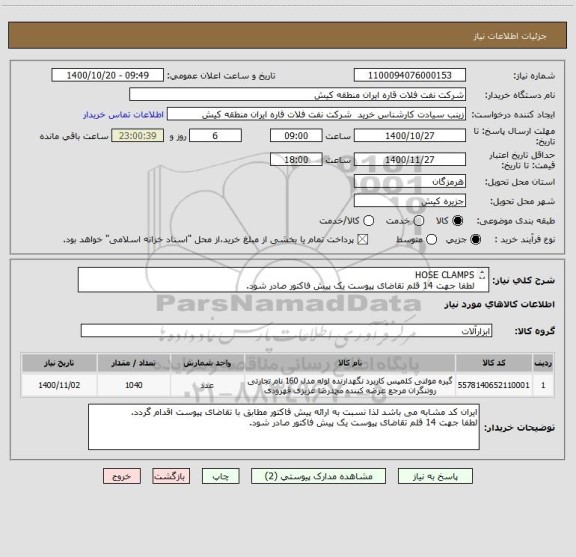Click the buyer organization name field
The height and width of the screenshot is (557, 576).
click(298, 94)
